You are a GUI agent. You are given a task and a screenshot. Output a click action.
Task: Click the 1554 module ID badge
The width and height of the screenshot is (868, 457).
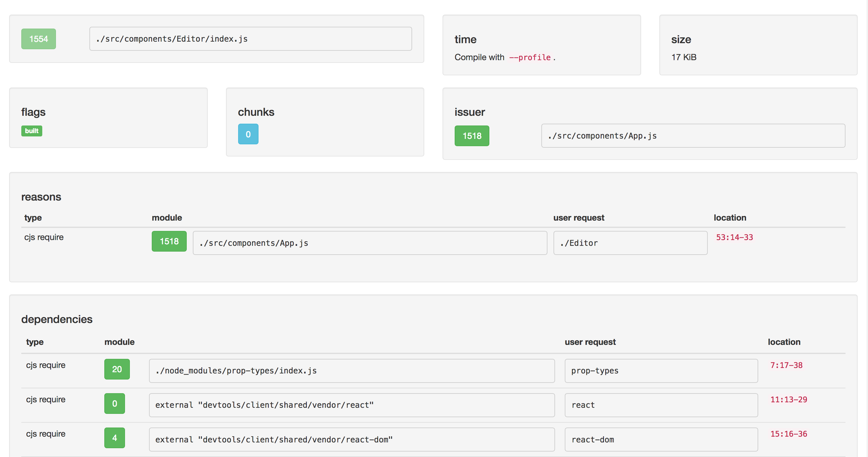(38, 39)
